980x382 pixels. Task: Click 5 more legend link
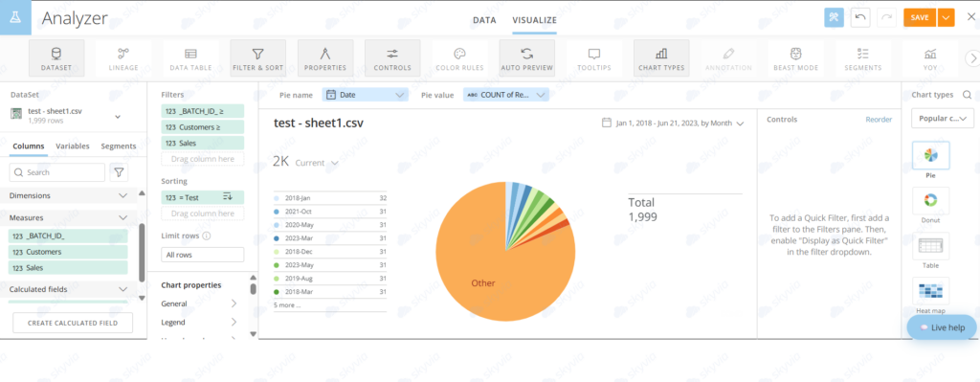287,305
